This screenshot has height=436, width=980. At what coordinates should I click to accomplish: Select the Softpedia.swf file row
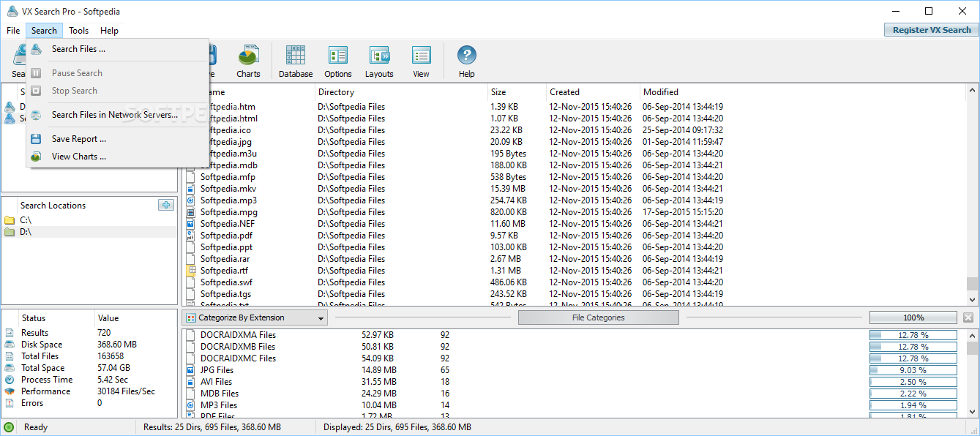(x=574, y=282)
